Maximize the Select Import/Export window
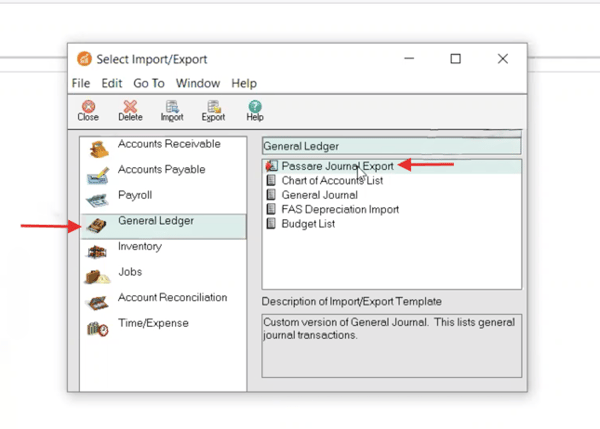Viewport: 600px width, 429px height. click(455, 59)
